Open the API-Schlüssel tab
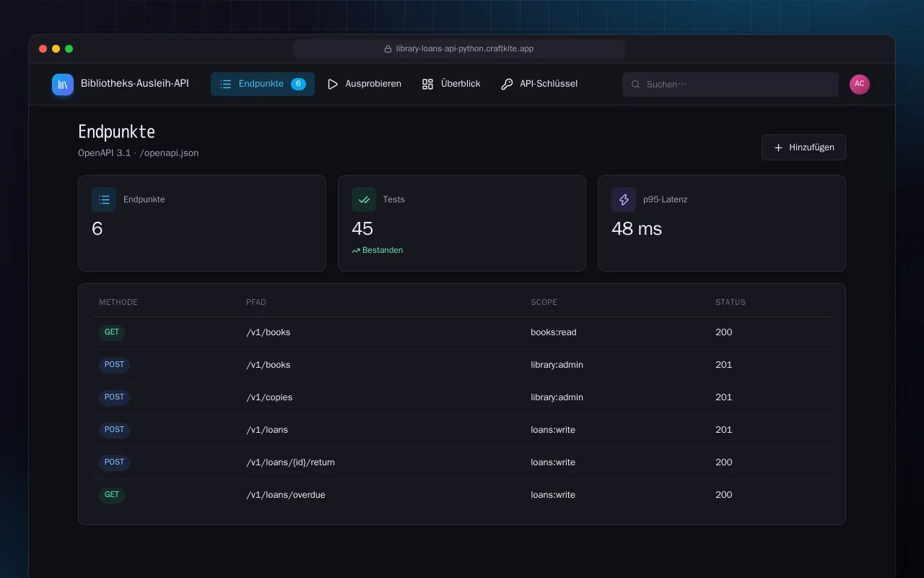This screenshot has height=578, width=924. [539, 84]
